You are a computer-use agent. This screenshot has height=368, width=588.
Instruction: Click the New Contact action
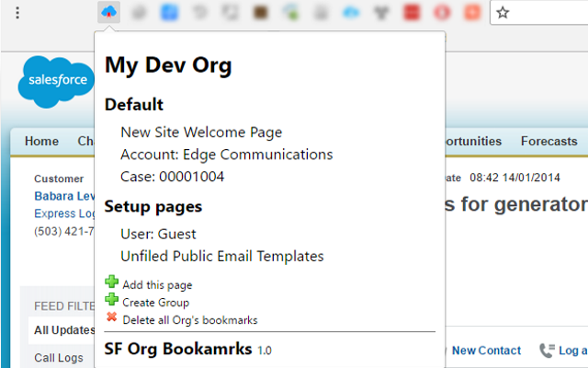coord(486,351)
